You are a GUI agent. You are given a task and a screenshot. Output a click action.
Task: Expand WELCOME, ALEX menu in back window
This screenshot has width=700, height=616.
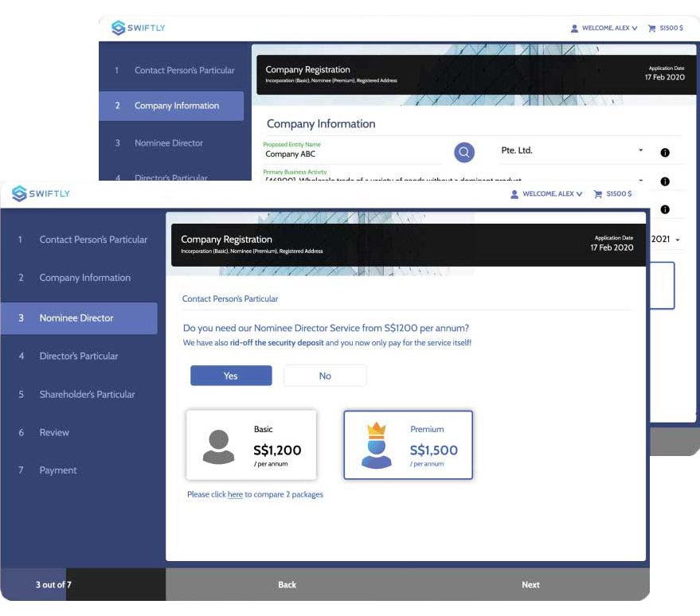tap(610, 28)
